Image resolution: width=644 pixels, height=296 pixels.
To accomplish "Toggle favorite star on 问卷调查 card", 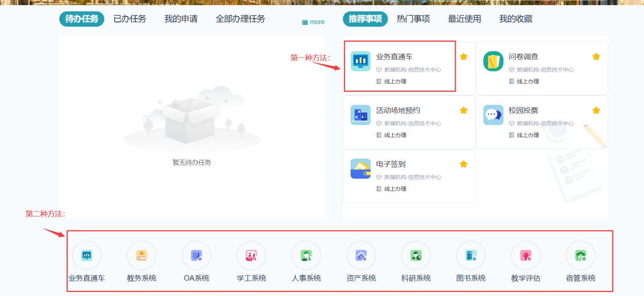I will pos(596,57).
